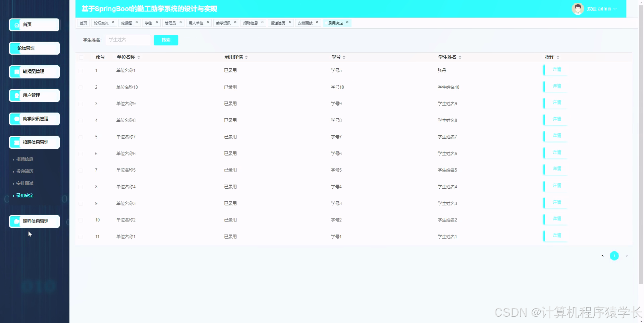This screenshot has height=323, width=644.
Task: Sort by 操作 column arrows
Action: [558, 57]
